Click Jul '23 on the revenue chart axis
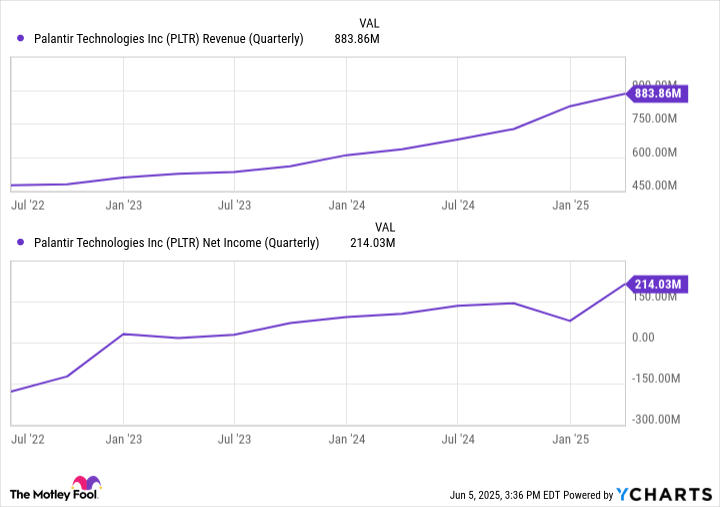Image resolution: width=720 pixels, height=507 pixels. point(234,205)
